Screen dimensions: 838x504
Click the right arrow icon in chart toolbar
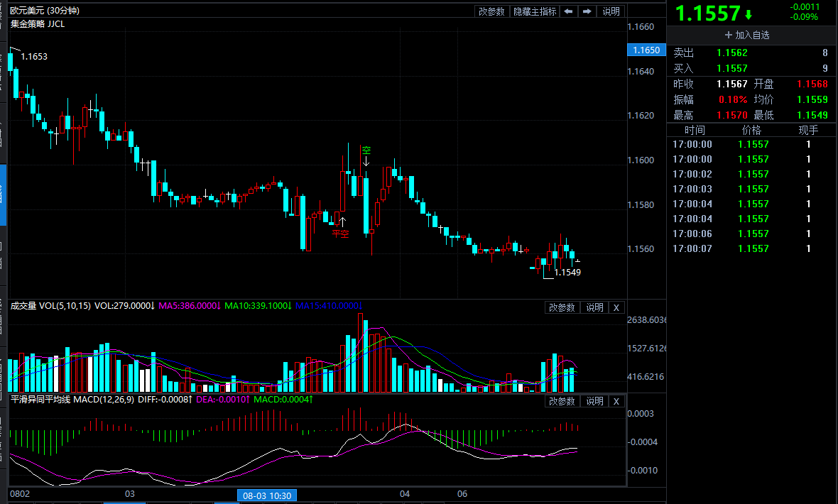pos(587,11)
